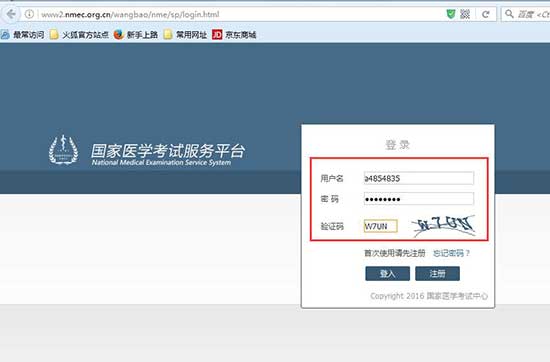Go back with the browser back arrow
This screenshot has height=362, width=550.
[11, 14]
